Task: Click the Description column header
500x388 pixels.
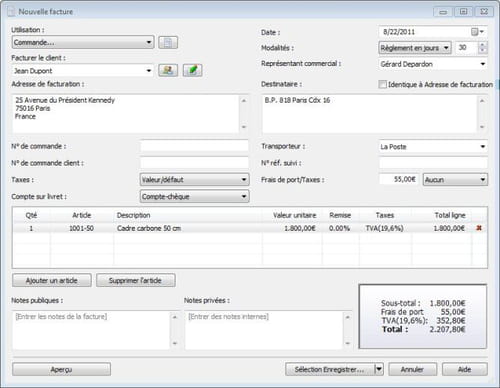Action: pos(188,215)
